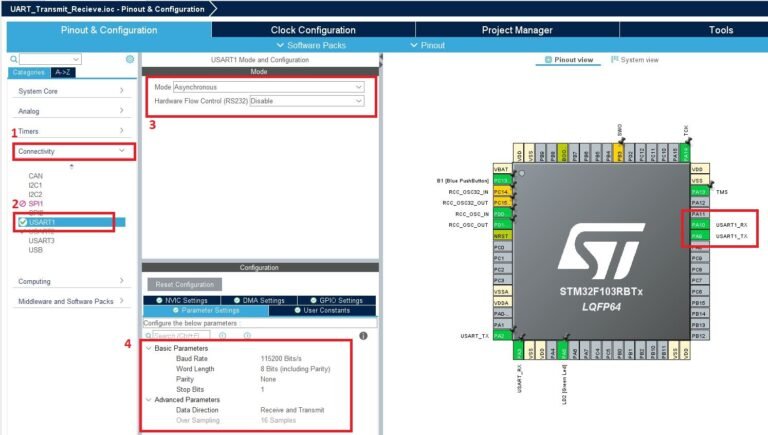Switch to the NVIC Settings tab
The width and height of the screenshot is (768, 435).
[x=187, y=300]
